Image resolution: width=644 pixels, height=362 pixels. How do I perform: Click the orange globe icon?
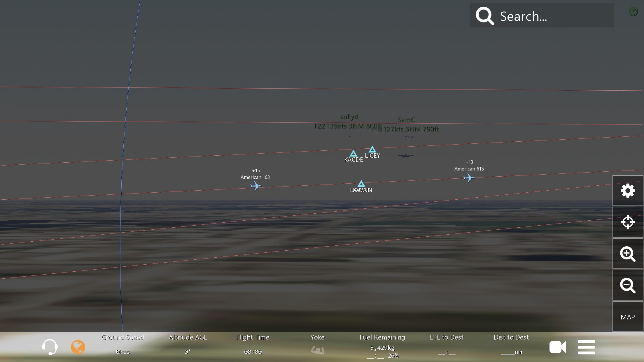78,347
